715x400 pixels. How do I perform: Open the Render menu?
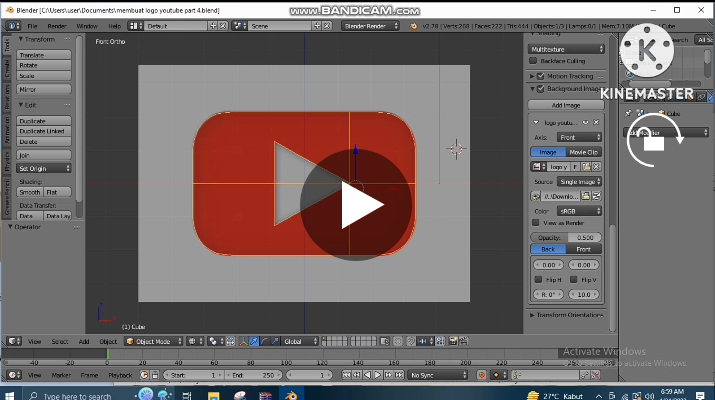pos(57,26)
